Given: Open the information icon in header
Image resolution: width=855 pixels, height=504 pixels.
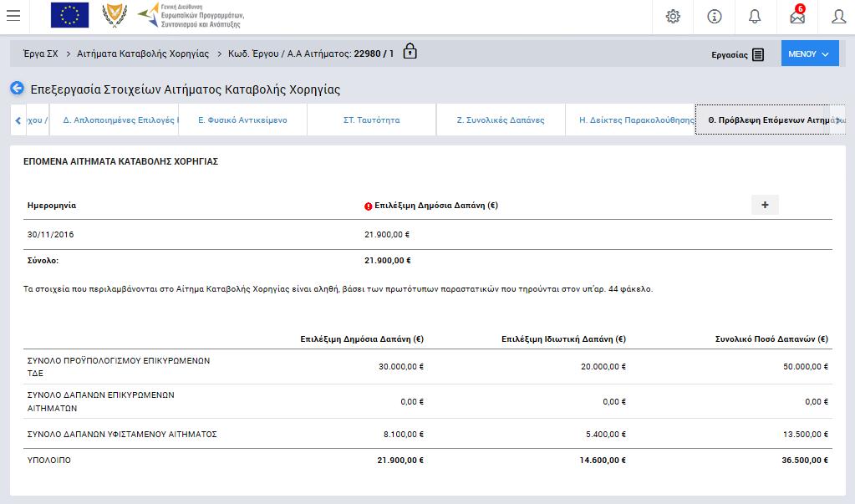Looking at the screenshot, I should (715, 17).
